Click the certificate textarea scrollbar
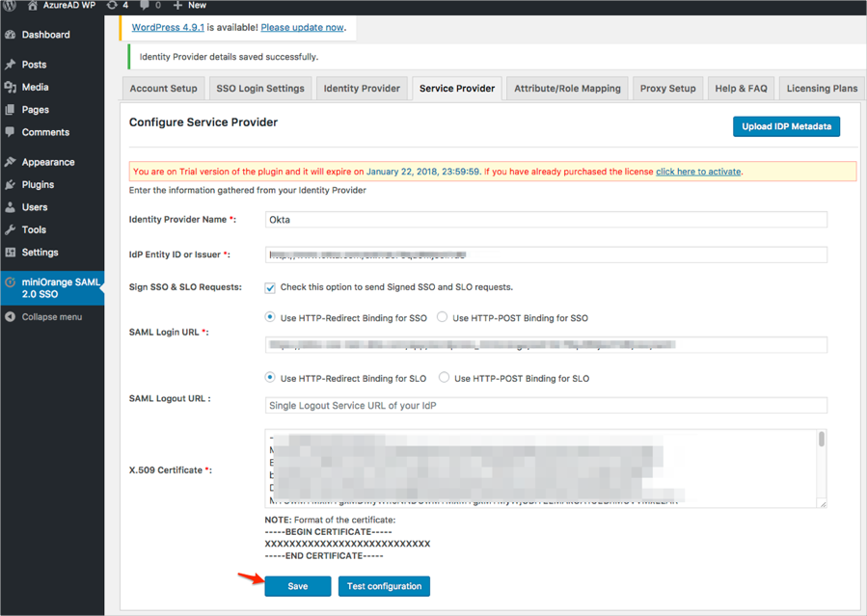 822,441
